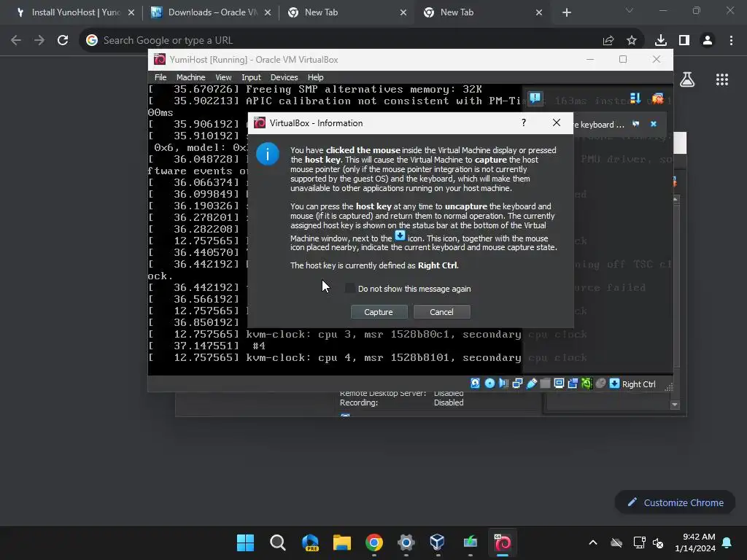Close the Install YunoHost tab
747x560 pixels.
tap(131, 12)
